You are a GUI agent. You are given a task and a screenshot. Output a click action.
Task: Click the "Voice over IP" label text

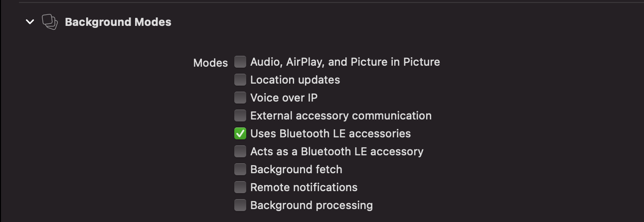pyautogui.click(x=284, y=98)
